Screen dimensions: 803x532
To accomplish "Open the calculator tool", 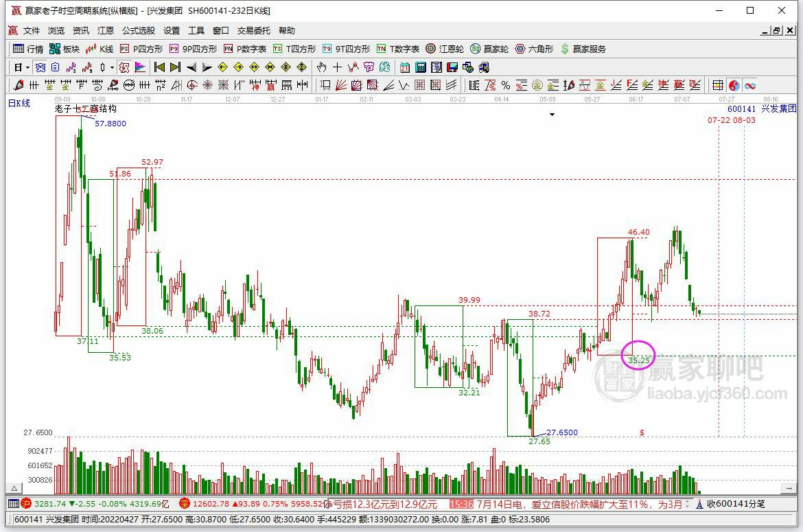I will coord(421,67).
